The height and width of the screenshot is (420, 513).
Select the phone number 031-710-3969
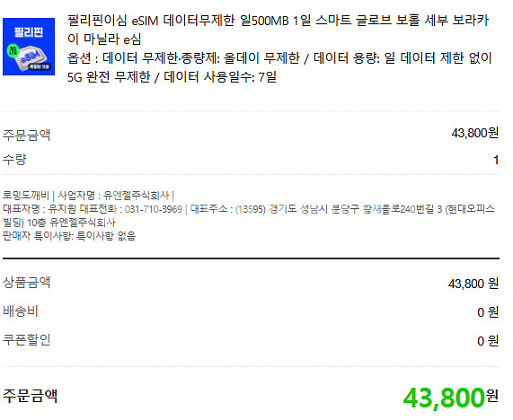pyautogui.click(x=153, y=209)
